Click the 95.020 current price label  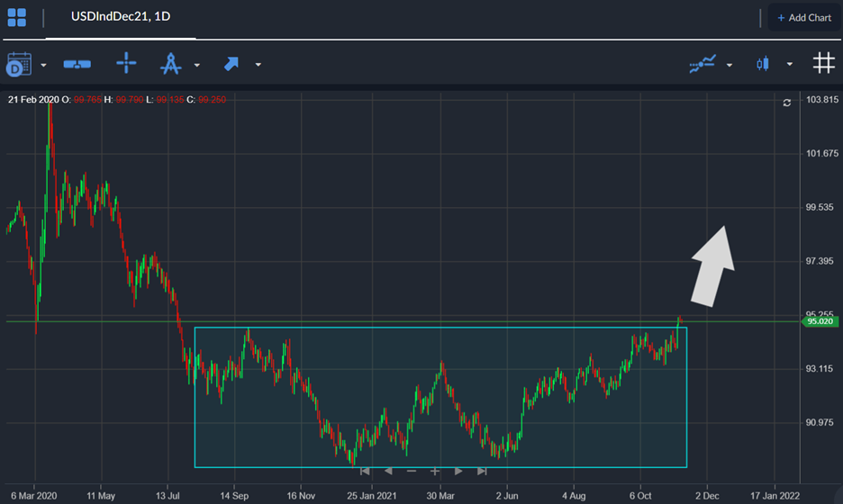click(818, 321)
